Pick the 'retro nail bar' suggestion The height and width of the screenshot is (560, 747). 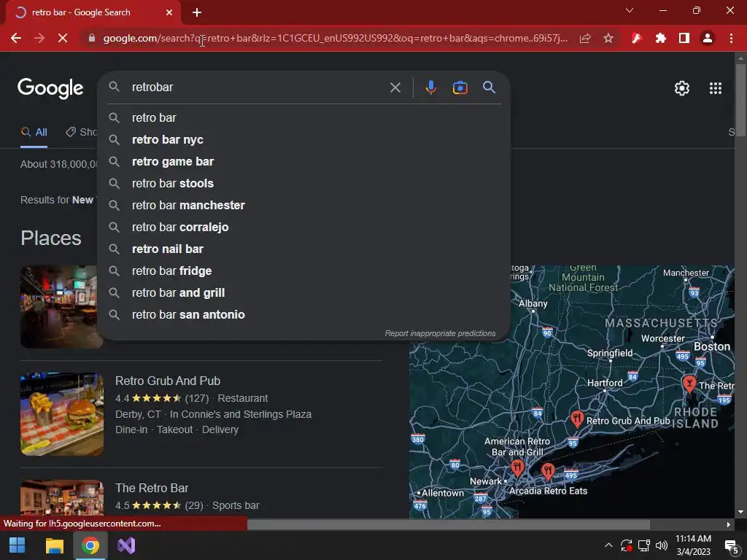[x=303, y=249]
